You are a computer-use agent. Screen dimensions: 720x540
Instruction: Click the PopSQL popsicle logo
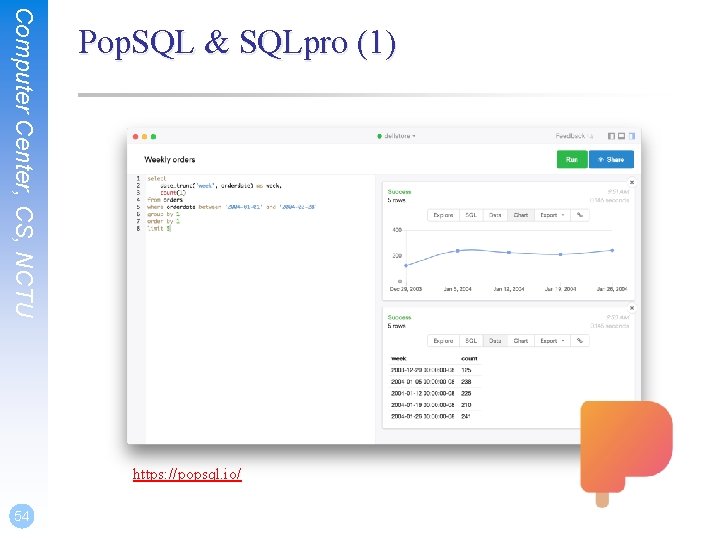coord(626,452)
